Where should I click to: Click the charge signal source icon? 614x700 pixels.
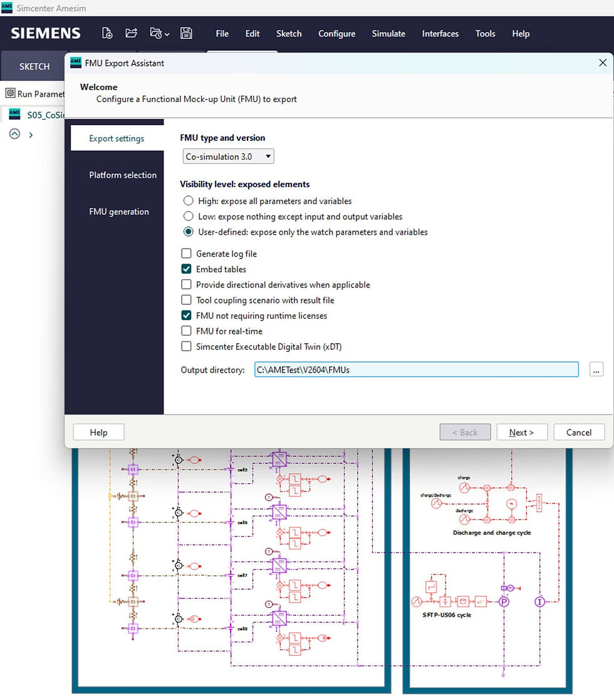[465, 488]
